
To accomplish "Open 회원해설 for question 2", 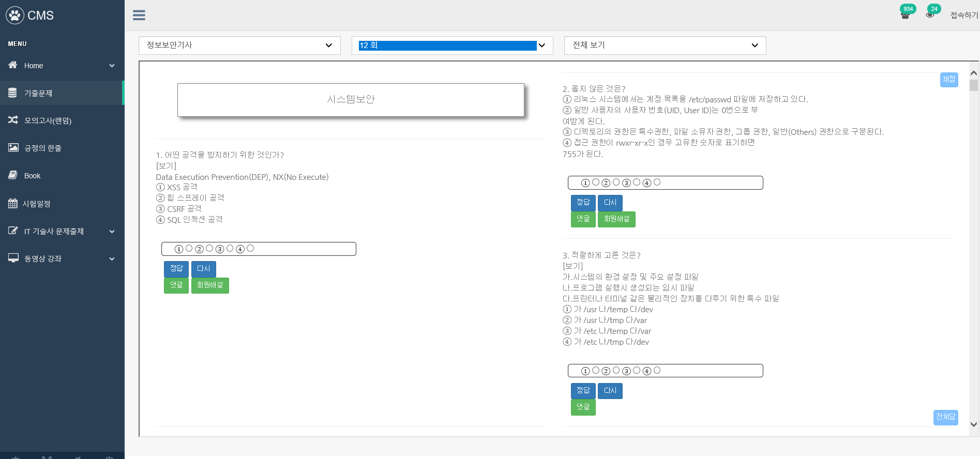I will (616, 219).
